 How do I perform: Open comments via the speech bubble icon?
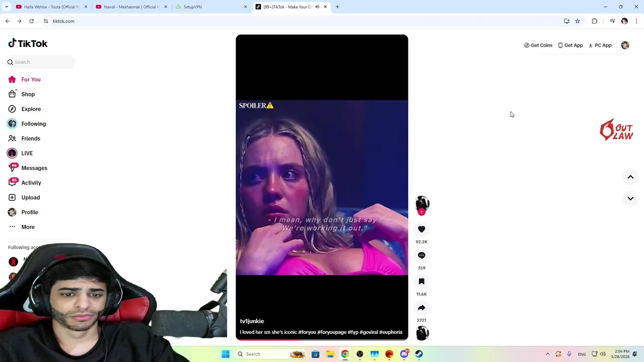click(422, 255)
